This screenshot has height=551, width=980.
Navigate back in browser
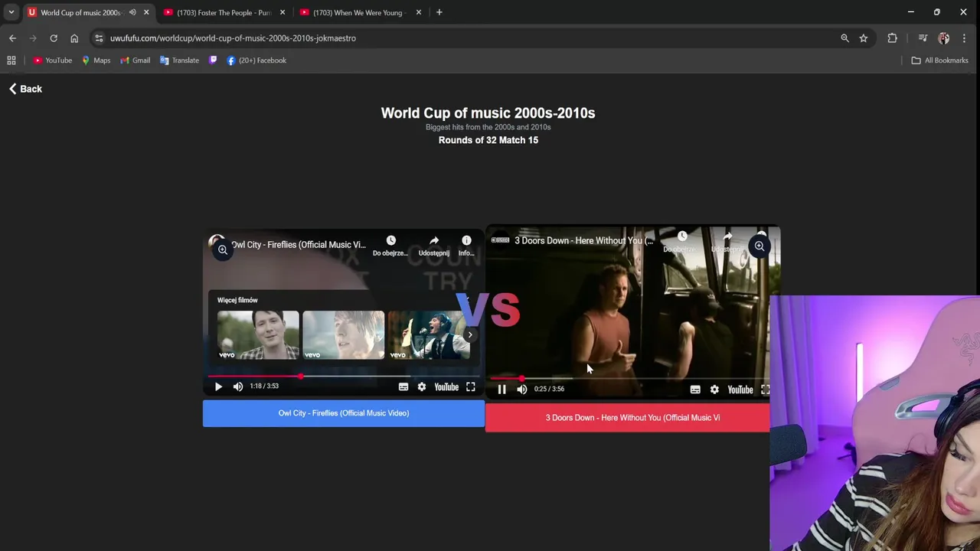point(12,38)
